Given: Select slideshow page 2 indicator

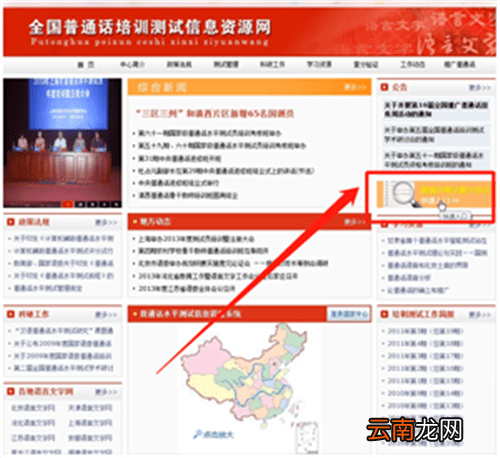Looking at the screenshot, I should tap(80, 204).
